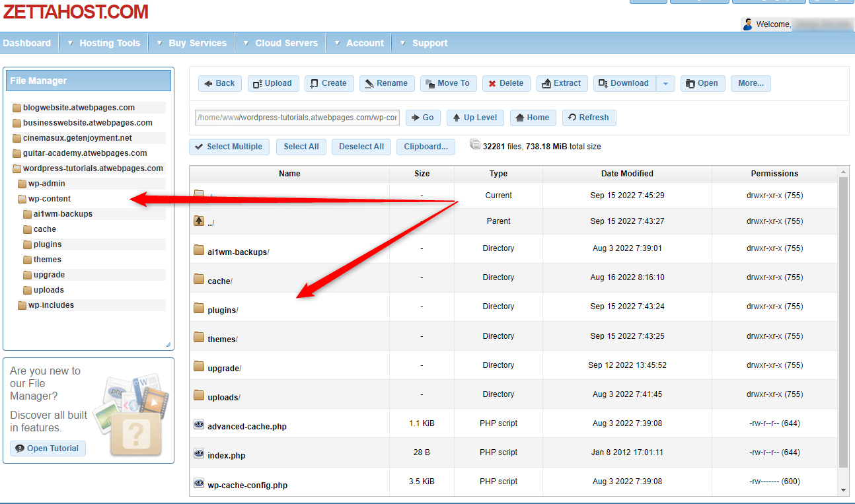This screenshot has height=504, width=855.
Task: Click the path address input field
Action: coord(297,118)
